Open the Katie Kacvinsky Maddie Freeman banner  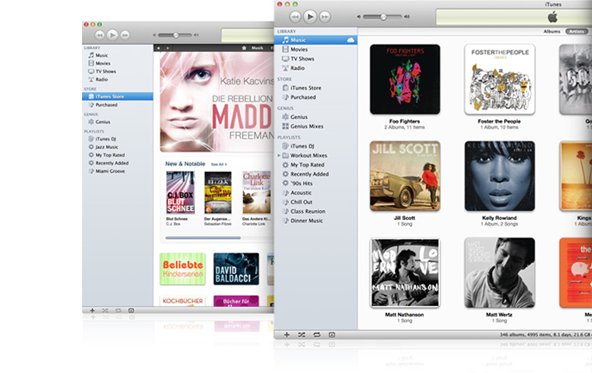pos(217,102)
